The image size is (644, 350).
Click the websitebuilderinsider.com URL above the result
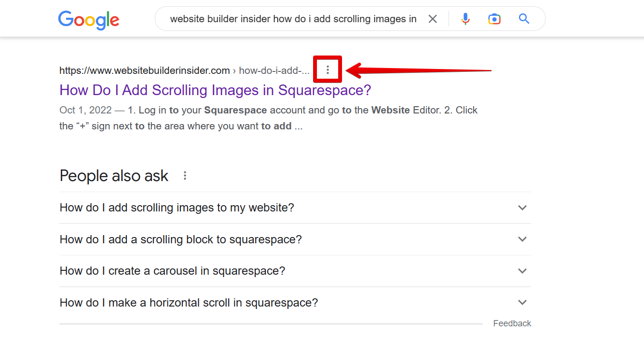pyautogui.click(x=144, y=70)
